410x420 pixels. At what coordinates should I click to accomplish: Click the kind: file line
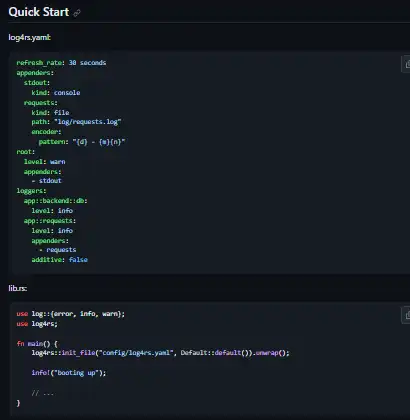(x=50, y=112)
